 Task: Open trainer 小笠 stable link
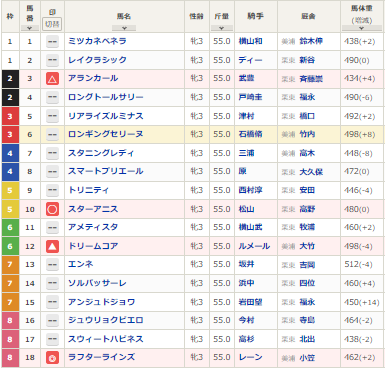tap(307, 358)
